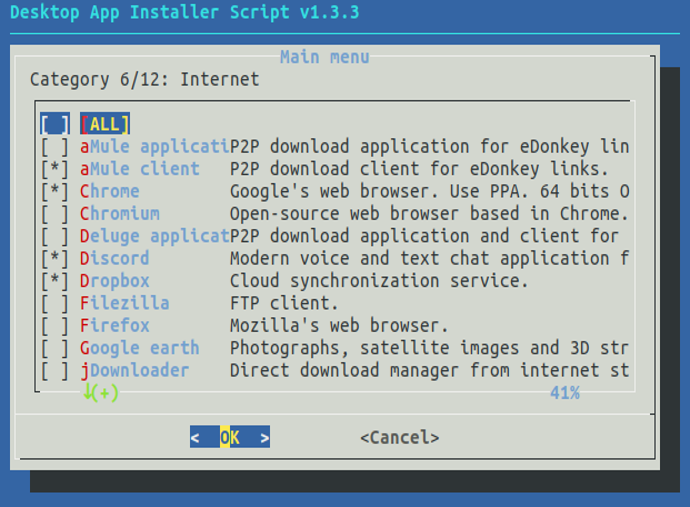The height and width of the screenshot is (507, 690).
Task: Uncheck the Chrome checkbox
Action: click(x=55, y=191)
